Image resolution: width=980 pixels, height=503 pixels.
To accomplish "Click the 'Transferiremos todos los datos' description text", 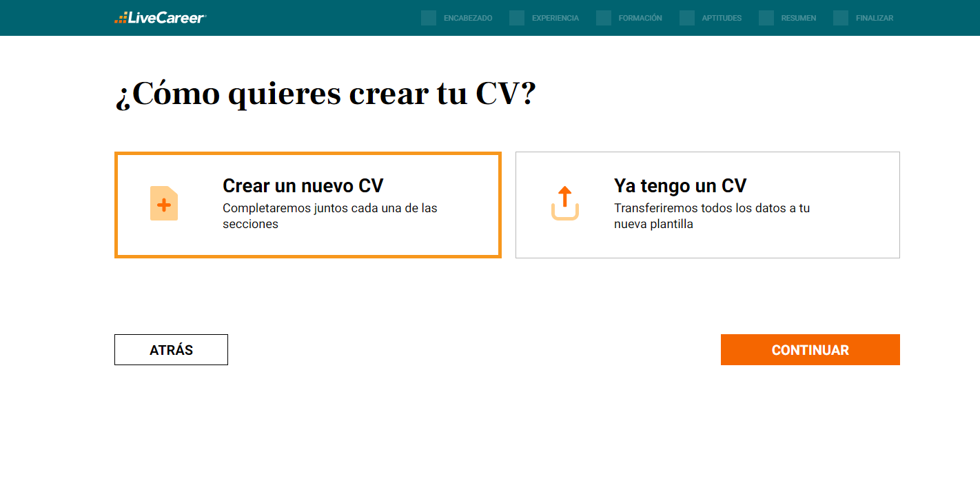I will [x=712, y=216].
